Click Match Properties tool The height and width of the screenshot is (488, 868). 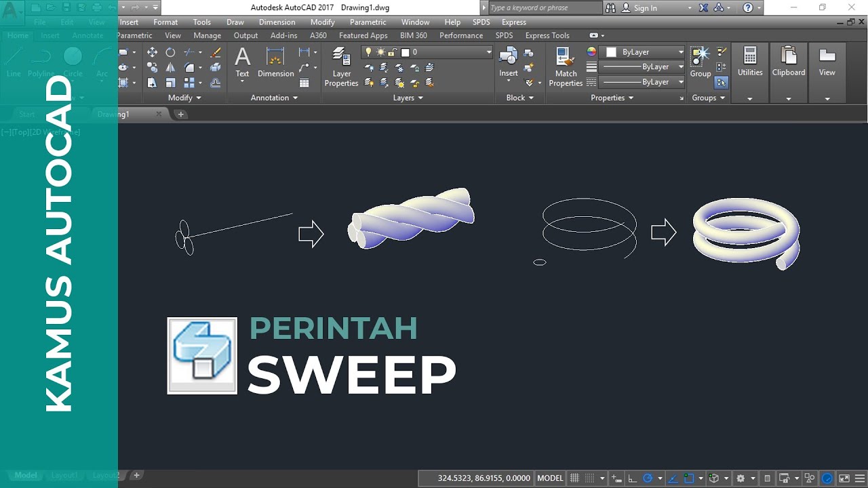click(x=566, y=67)
